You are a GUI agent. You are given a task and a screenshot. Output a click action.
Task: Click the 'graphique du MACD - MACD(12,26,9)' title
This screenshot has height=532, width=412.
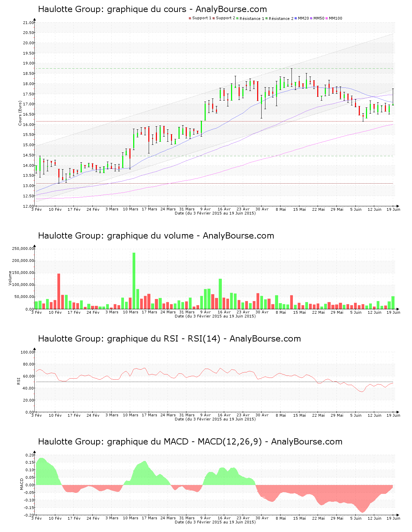(x=190, y=442)
